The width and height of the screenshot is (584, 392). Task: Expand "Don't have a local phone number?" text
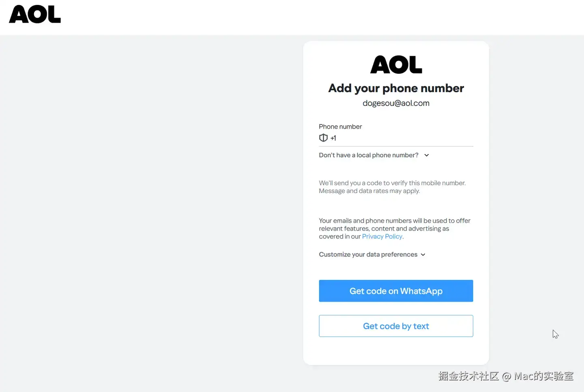coord(368,155)
